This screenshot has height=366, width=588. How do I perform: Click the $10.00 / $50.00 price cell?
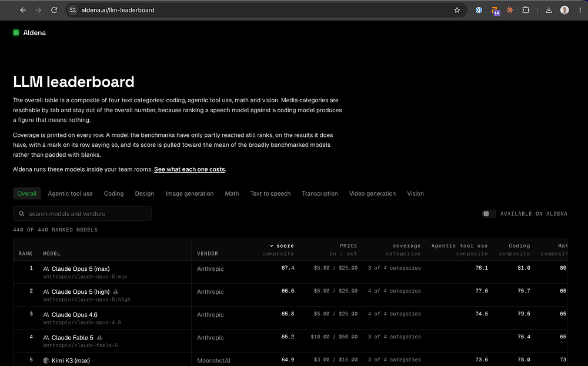334,337
